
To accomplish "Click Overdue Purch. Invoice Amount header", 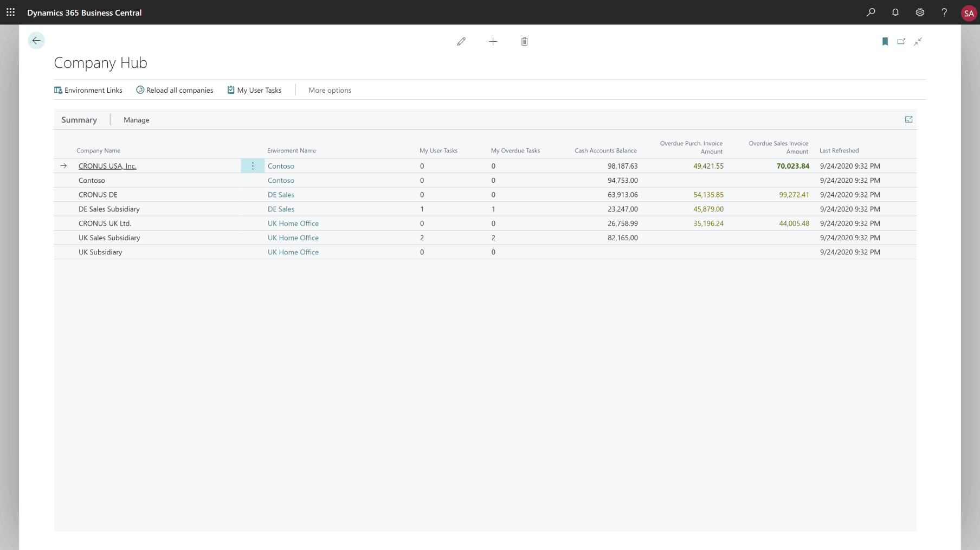I will point(691,147).
